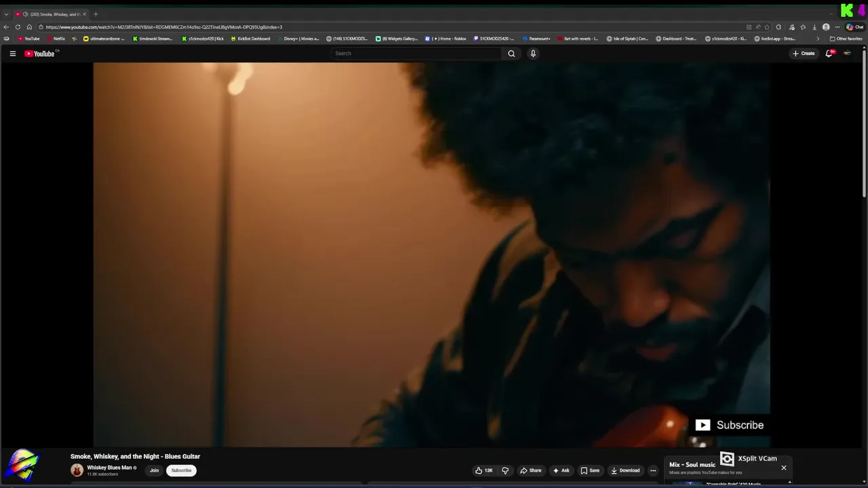The width and height of the screenshot is (868, 488).
Task: Open the fart with reverb bookmark
Action: [x=578, y=39]
